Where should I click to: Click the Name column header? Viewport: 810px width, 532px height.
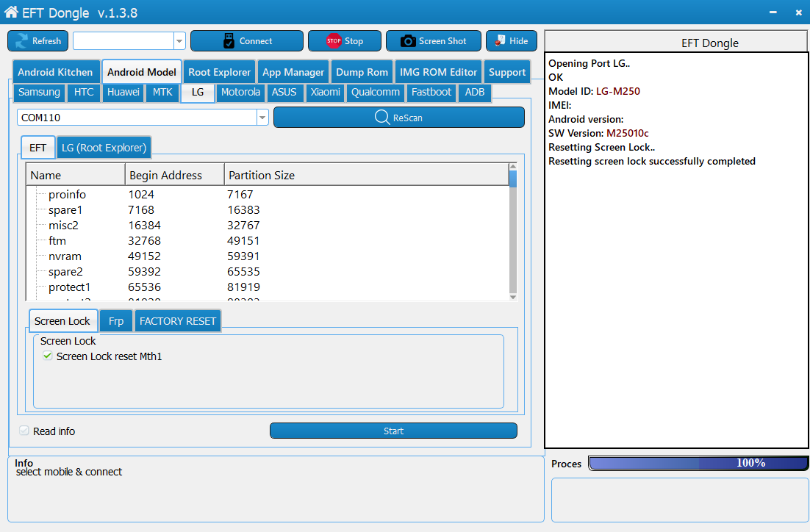[x=76, y=175]
